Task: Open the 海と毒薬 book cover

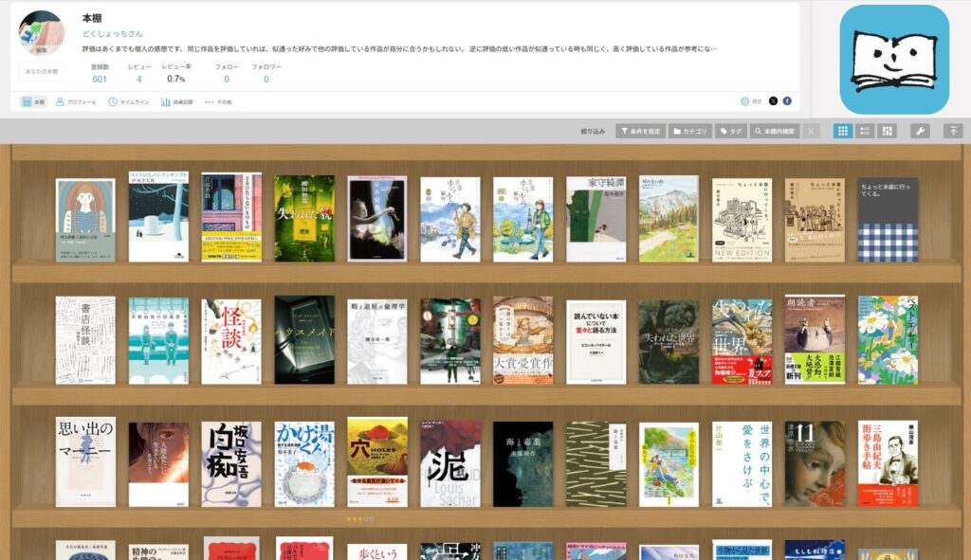Action: (522, 464)
